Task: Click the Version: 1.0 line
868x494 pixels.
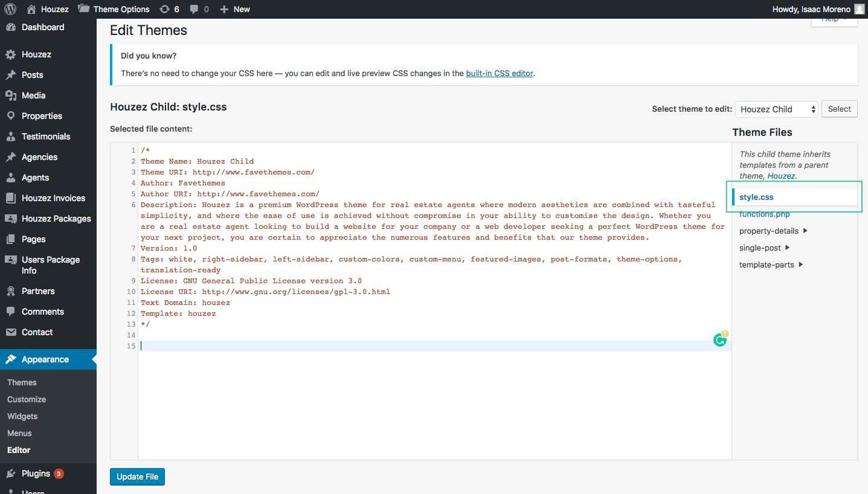Action: coord(169,248)
